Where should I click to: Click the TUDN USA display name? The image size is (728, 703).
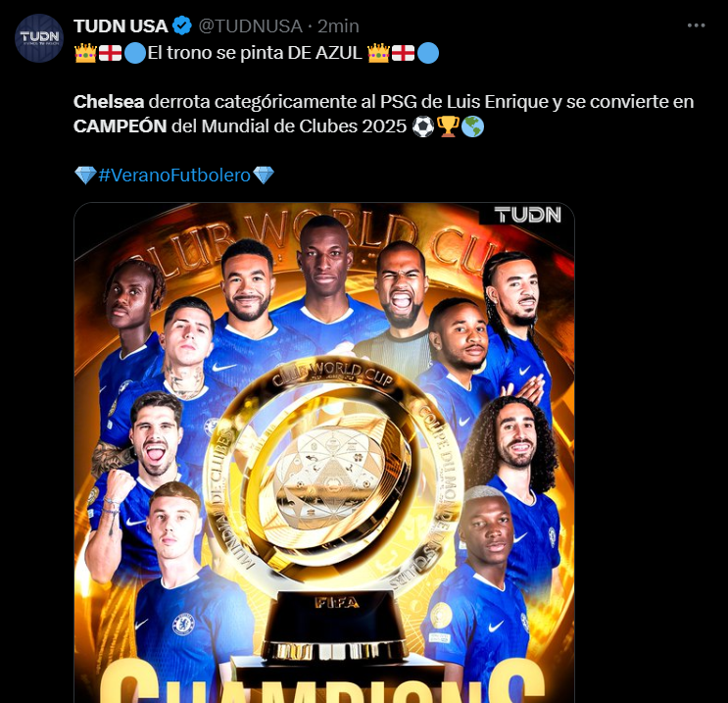coord(121,26)
